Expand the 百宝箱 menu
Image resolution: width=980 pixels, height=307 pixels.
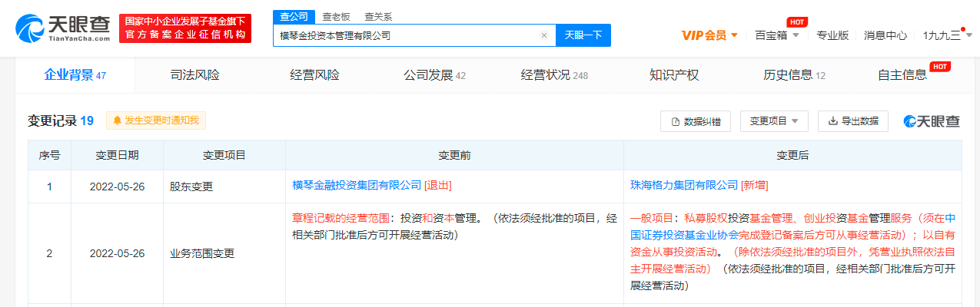(777, 35)
